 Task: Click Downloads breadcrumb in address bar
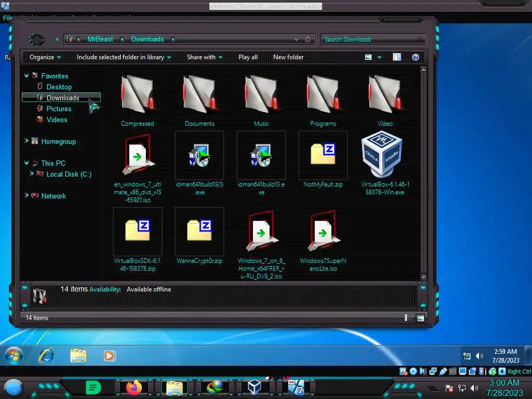(148, 39)
